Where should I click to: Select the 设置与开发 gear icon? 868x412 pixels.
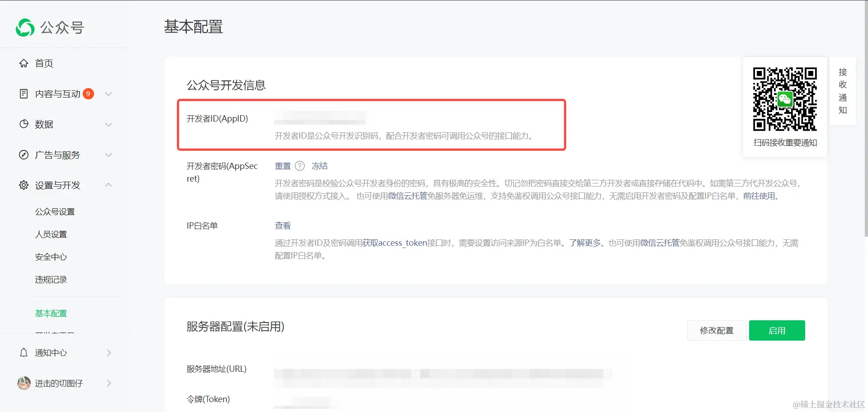[x=24, y=185]
